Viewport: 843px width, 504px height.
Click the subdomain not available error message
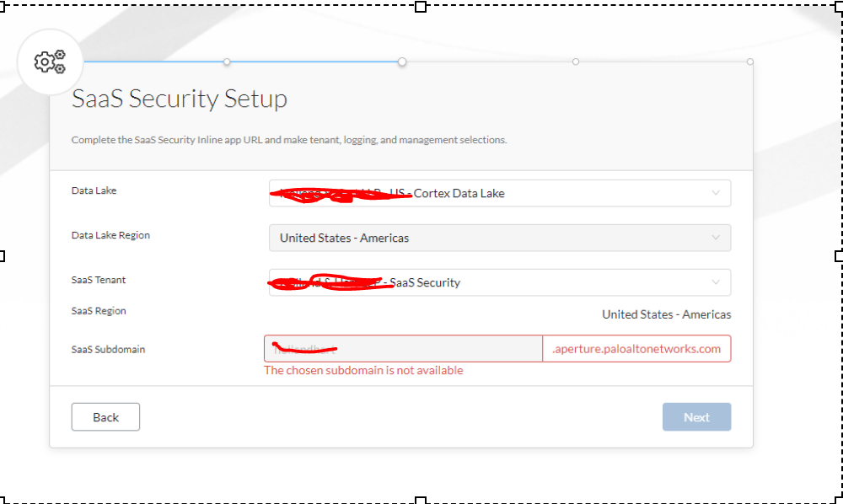point(363,370)
